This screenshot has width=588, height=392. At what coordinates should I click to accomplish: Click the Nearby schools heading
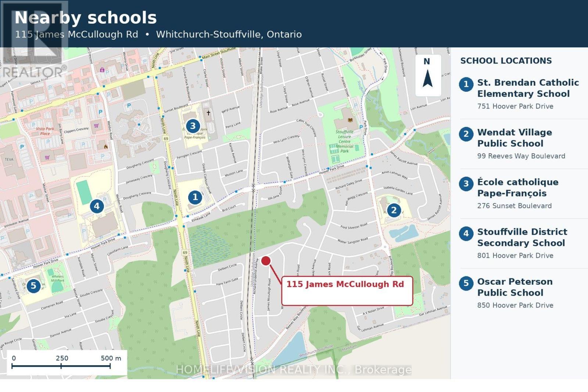coord(86,18)
